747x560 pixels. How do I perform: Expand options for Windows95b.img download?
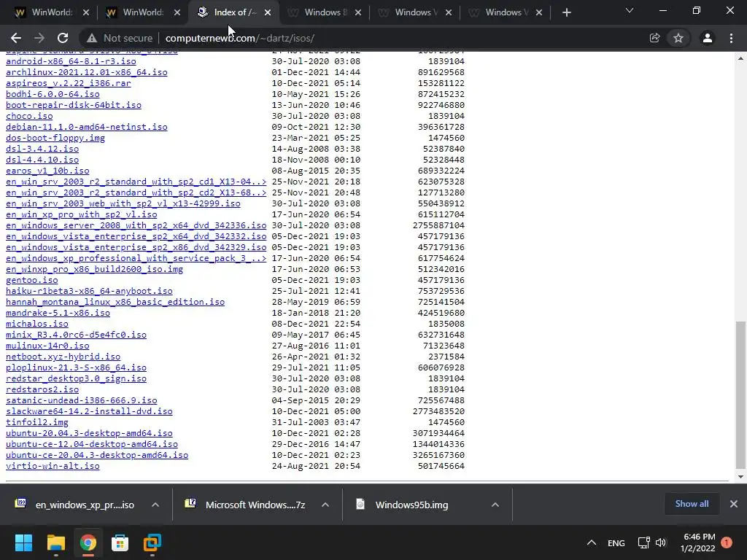click(x=495, y=505)
